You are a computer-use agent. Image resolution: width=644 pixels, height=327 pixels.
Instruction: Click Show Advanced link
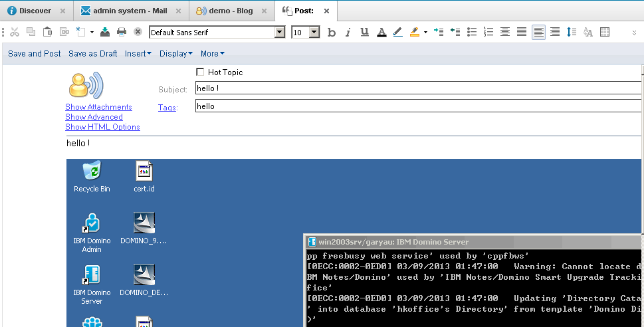tap(94, 117)
